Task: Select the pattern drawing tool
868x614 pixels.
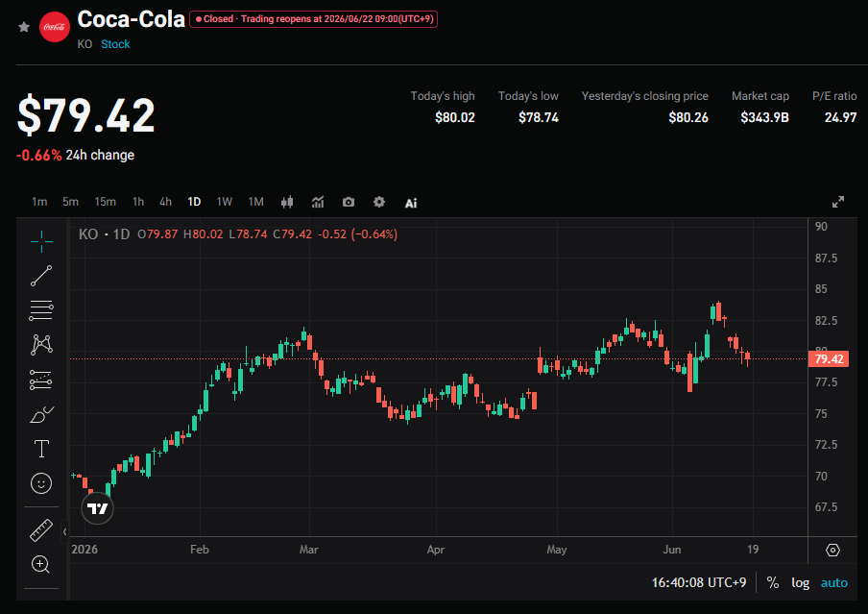Action: click(x=41, y=345)
